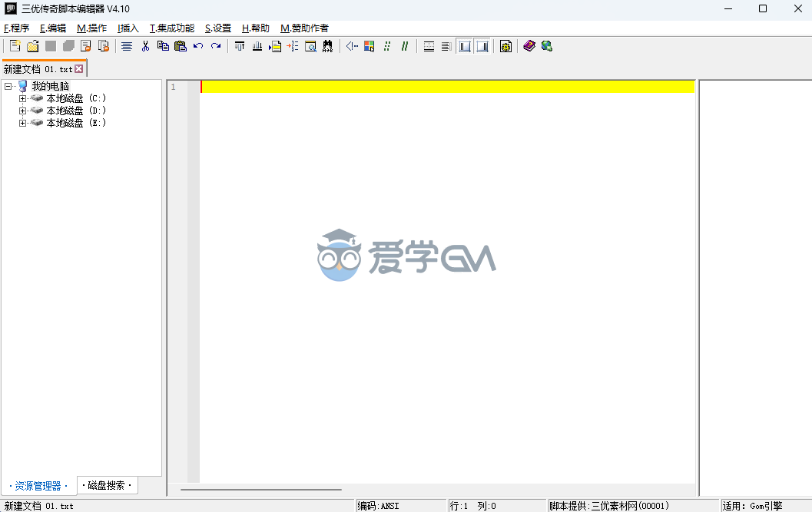Select 本地磁盘 (E:) tree item
Viewport: 812px width, 512px height.
click(76, 124)
